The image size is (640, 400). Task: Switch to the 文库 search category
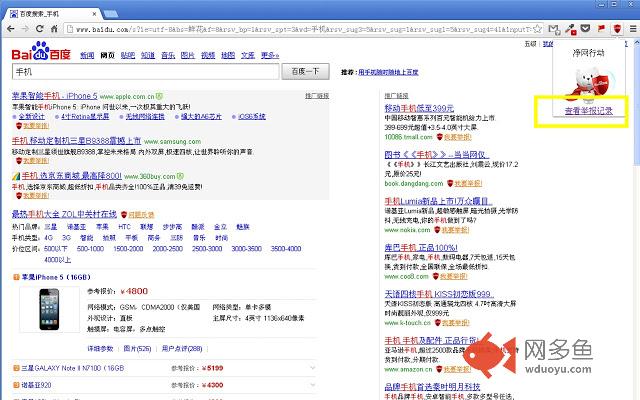248,55
